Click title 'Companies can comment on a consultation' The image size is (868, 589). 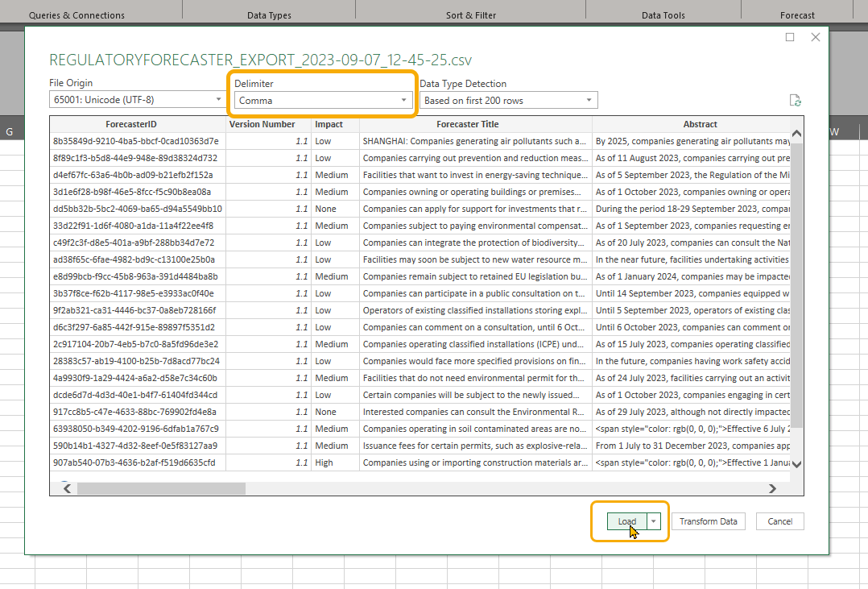pyautogui.click(x=476, y=327)
